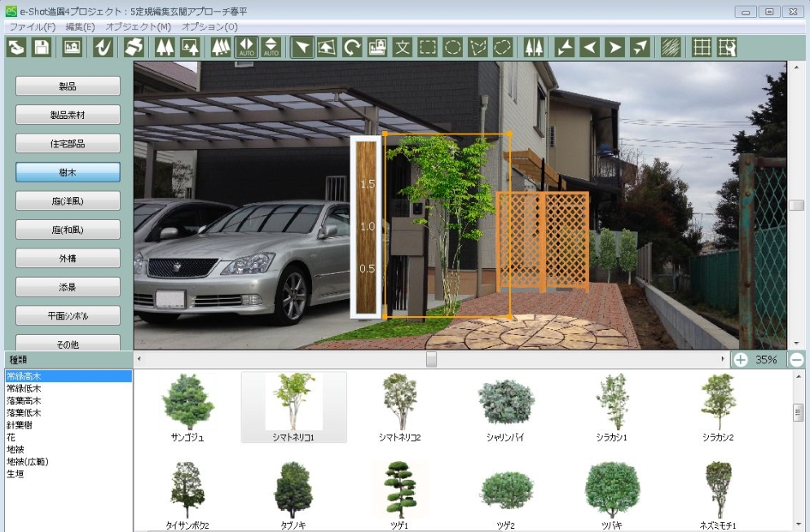810x532 pixels.
Task: Choose the elliptical dashed selection tool
Action: [452, 47]
